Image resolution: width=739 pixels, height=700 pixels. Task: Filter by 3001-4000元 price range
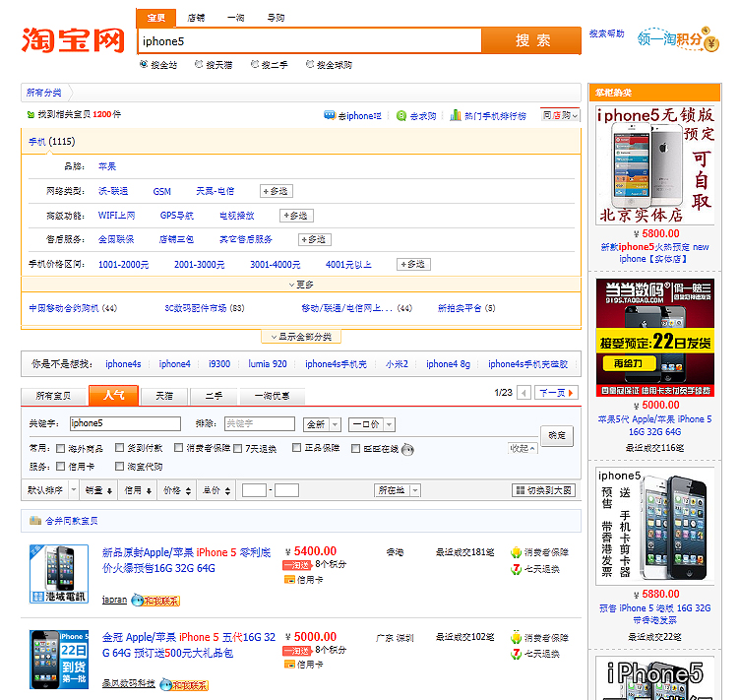click(x=275, y=265)
